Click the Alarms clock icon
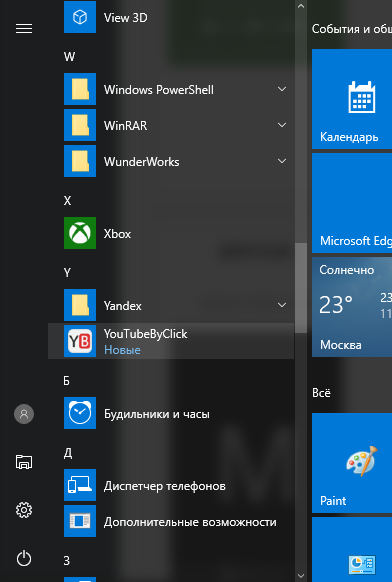Image resolution: width=392 pixels, height=582 pixels. point(80,413)
